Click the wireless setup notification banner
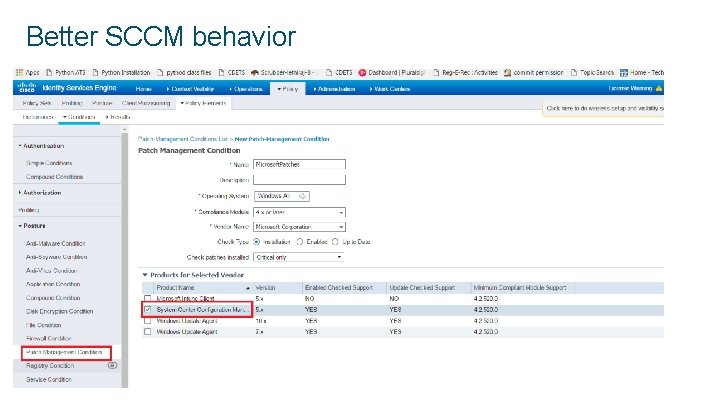Screen dimensions: 720x405 tap(603, 108)
